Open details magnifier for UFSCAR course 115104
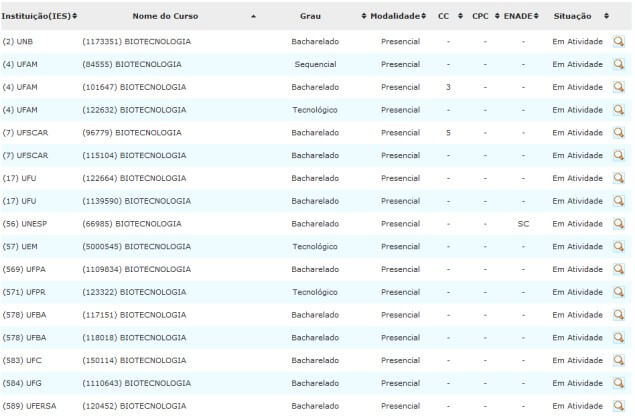Viewport: 635px width, 416px height. pos(618,155)
